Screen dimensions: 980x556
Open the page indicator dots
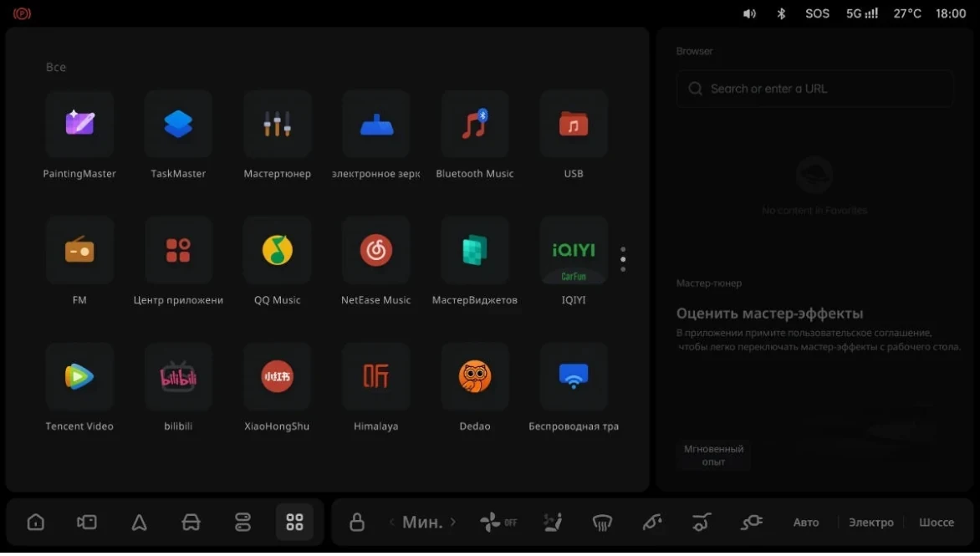[x=623, y=259]
